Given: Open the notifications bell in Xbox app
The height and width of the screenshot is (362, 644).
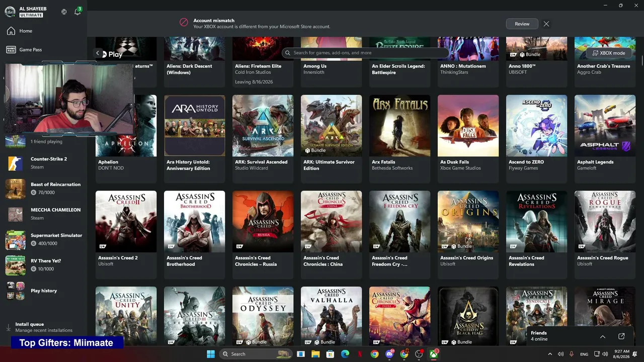Looking at the screenshot, I should coord(77,12).
